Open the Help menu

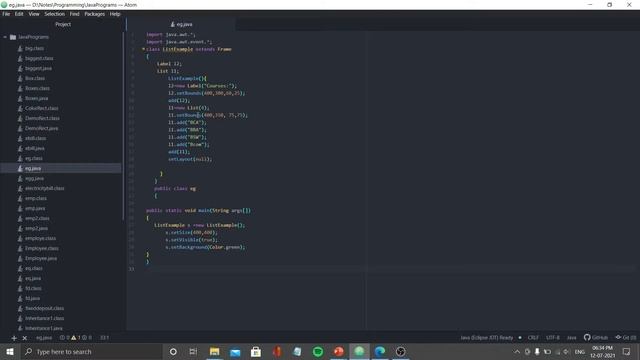[115, 14]
